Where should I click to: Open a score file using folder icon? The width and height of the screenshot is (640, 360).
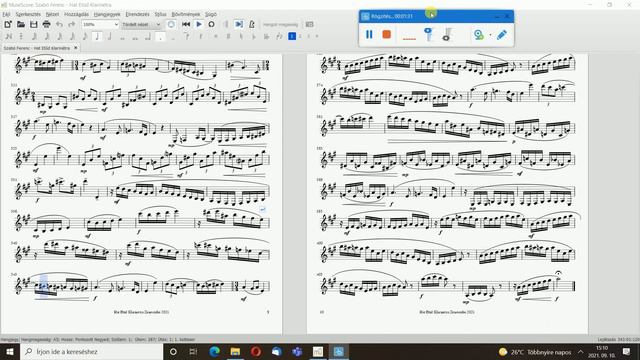pos(21,24)
